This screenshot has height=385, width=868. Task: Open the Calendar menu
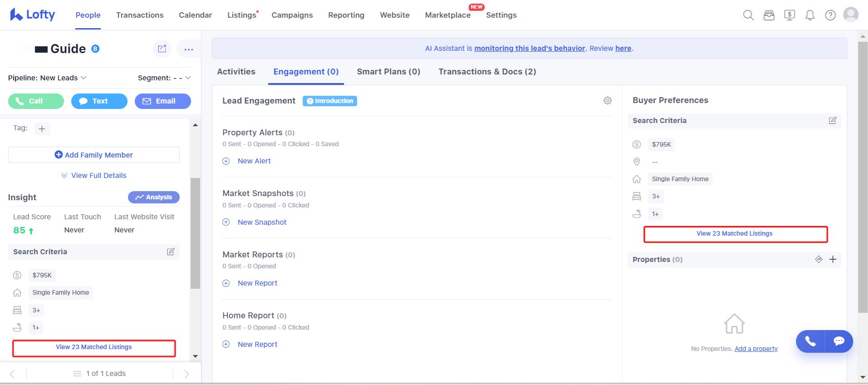click(x=195, y=15)
